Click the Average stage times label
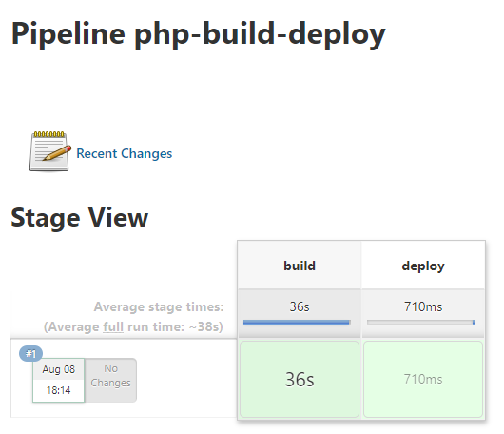The height and width of the screenshot is (434, 504). (159, 306)
